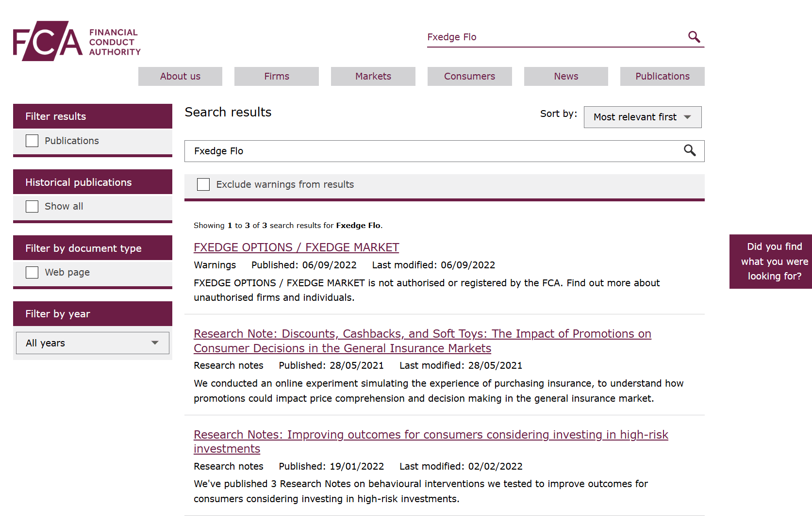Click the Last modified: 02/02/2022 text
The height and width of the screenshot is (523, 812).
[x=461, y=466]
